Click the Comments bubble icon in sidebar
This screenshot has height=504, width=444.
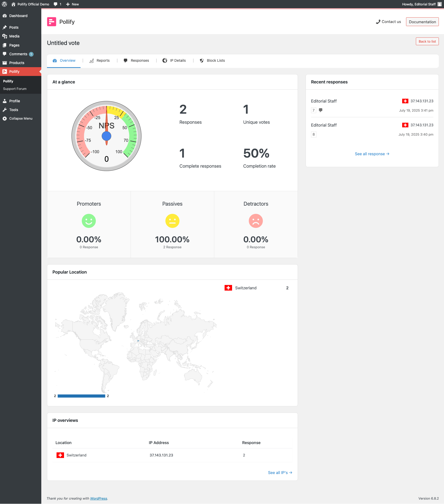coord(5,54)
